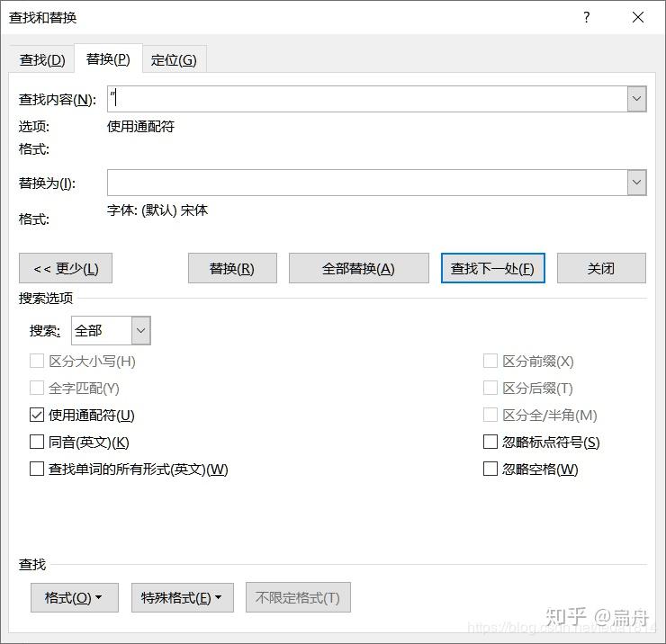Click into the 查找内容 input field
This screenshot has height=644, width=666.
pyautogui.click(x=367, y=99)
